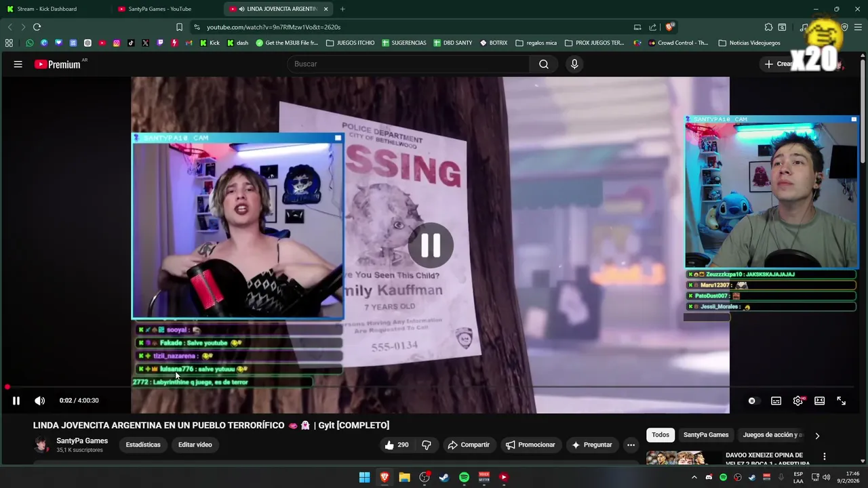Screen dimensions: 868x488
Task: Open Steam from the taskbar
Action: pyautogui.click(x=444, y=477)
